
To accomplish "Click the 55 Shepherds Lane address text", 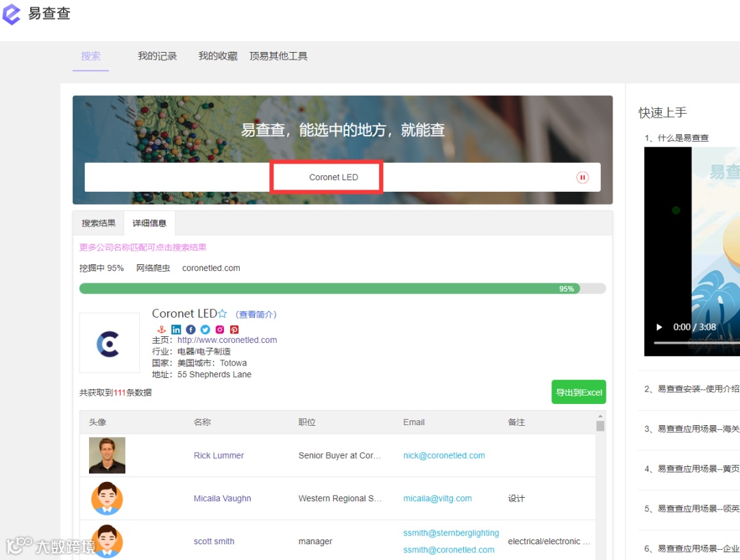I will pos(214,374).
